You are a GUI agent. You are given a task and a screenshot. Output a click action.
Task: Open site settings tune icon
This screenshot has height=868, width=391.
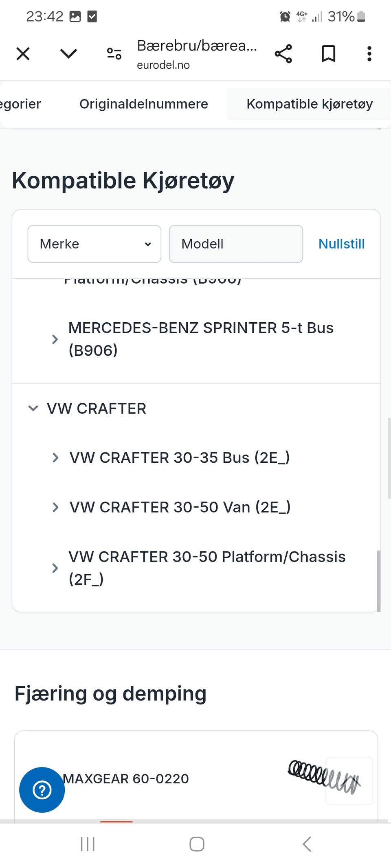[x=114, y=54]
